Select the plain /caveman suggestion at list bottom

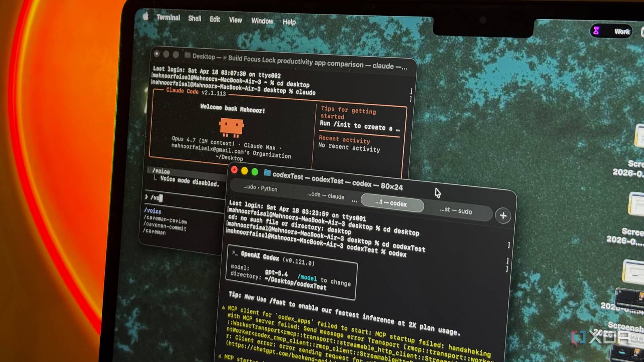[x=155, y=231]
